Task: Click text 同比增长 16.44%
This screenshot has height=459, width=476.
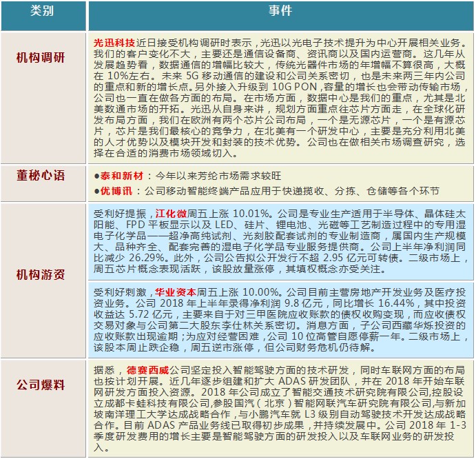Action: point(373,303)
